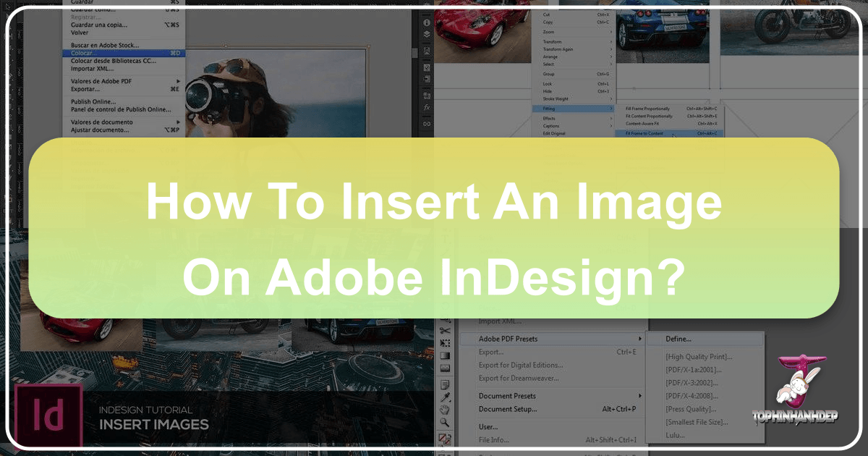Click Define in the PDF Presets submenu
Viewport: 868px width, 456px height.
[681, 338]
